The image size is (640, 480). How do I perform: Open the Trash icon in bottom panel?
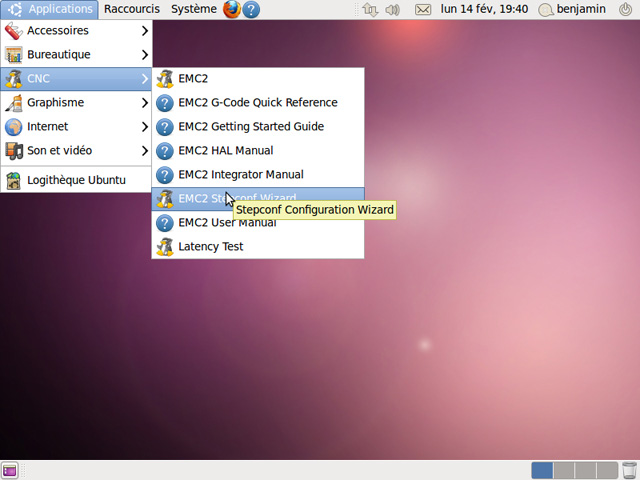(629, 471)
